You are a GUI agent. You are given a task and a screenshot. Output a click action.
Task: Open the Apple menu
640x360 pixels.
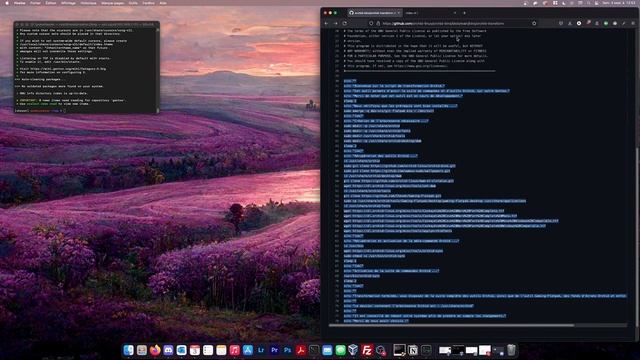(7, 3)
